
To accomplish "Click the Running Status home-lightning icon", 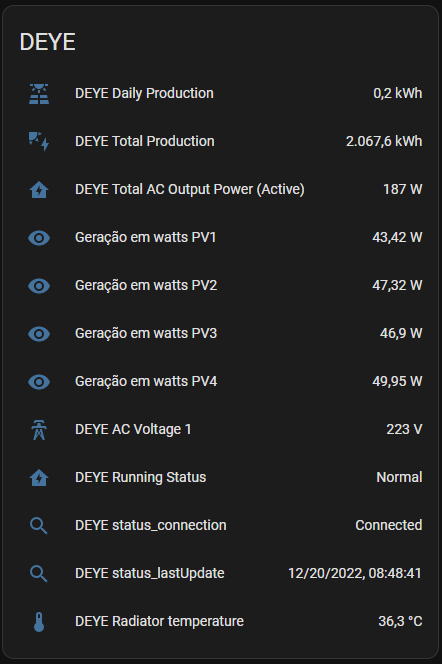I will [39, 478].
